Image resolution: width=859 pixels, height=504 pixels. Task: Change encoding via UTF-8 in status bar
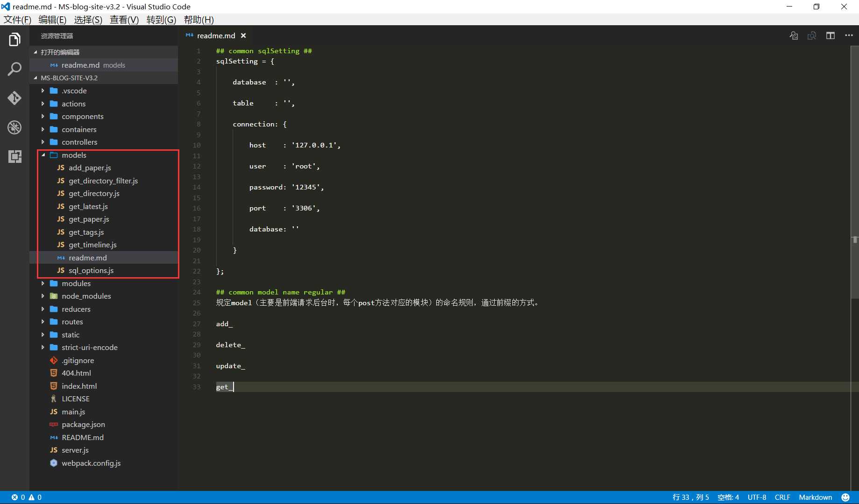click(x=757, y=497)
